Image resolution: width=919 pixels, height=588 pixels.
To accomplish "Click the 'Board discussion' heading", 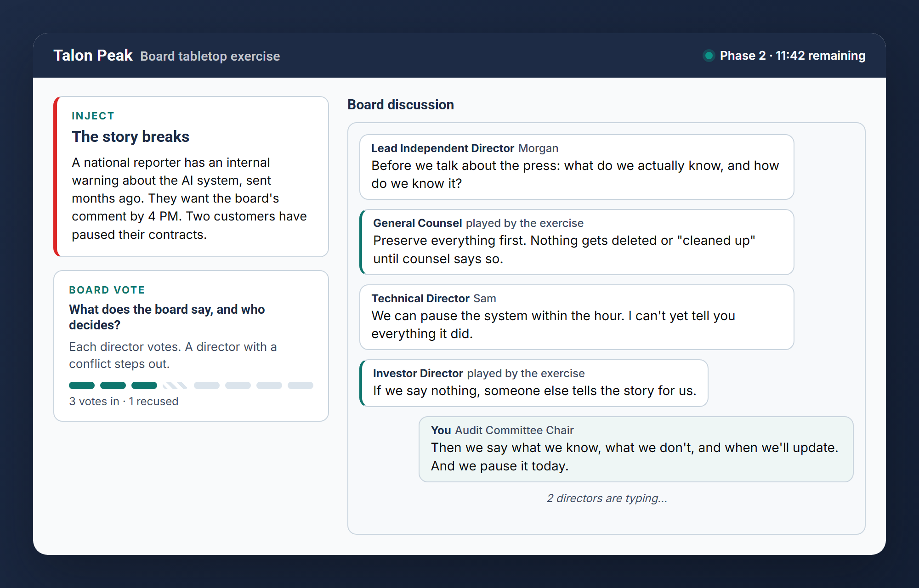I will point(401,105).
